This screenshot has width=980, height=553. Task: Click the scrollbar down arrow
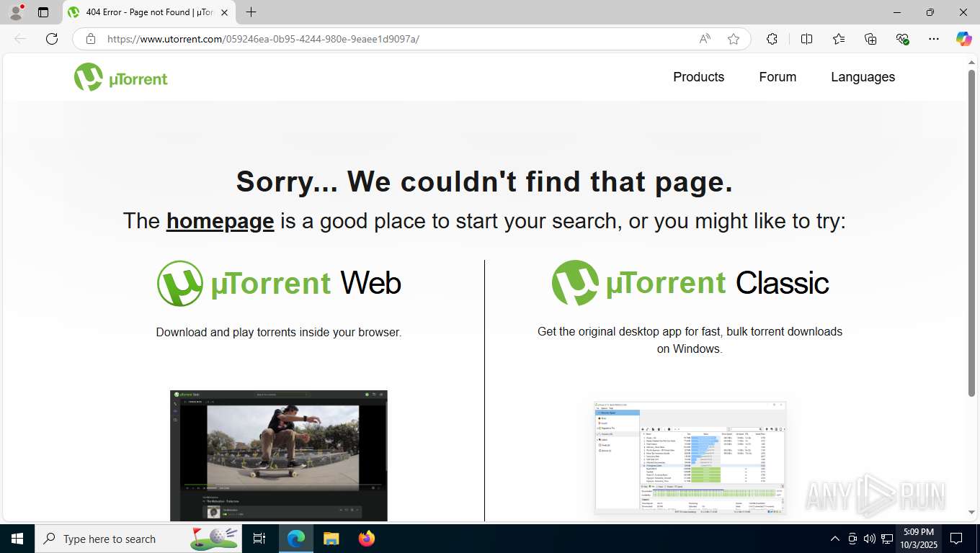[971, 513]
